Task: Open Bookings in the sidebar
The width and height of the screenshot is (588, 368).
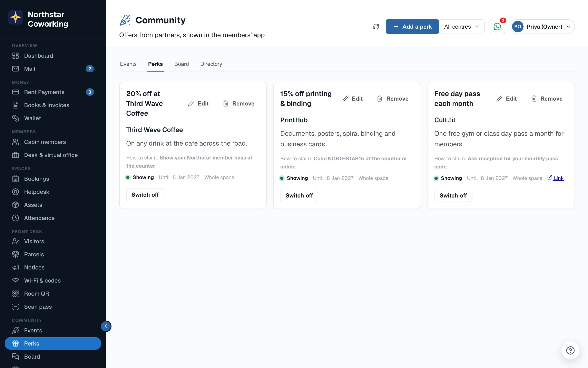Action: 53,179
